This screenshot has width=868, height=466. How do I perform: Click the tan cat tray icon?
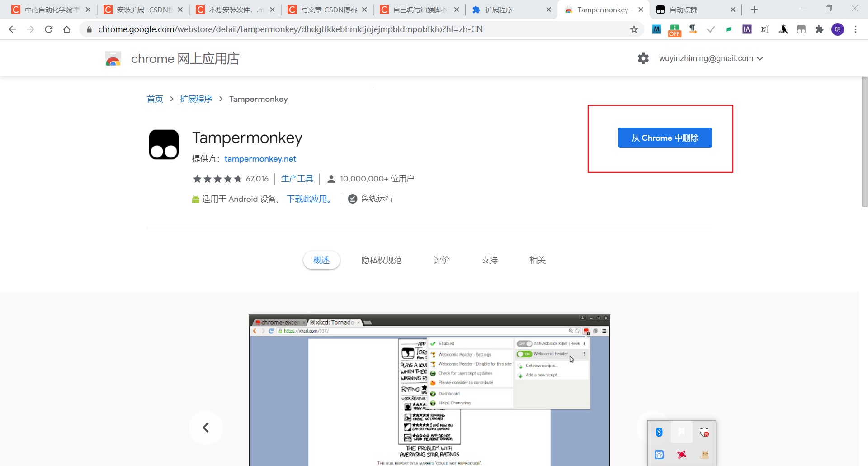click(704, 454)
